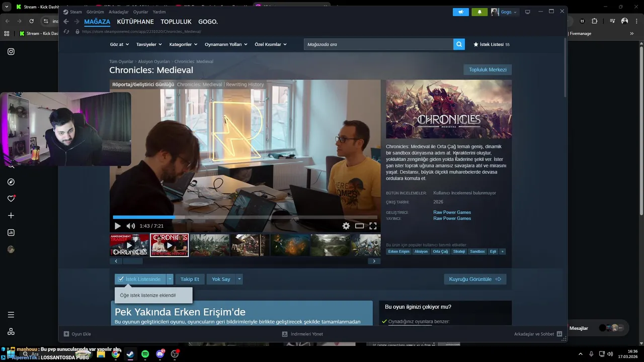The image size is (644, 362).
Task: Enter fullscreen video mode
Action: point(373,226)
